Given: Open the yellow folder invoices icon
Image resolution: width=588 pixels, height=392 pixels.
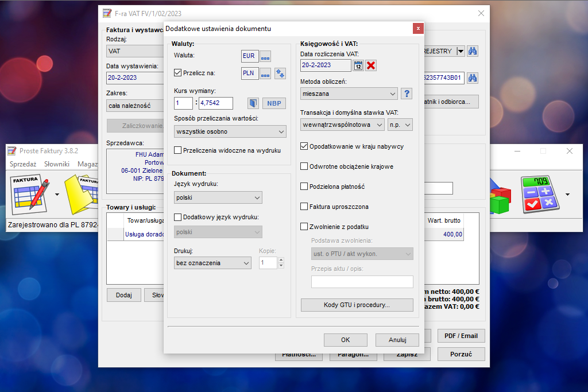Looking at the screenshot, I should [x=81, y=195].
